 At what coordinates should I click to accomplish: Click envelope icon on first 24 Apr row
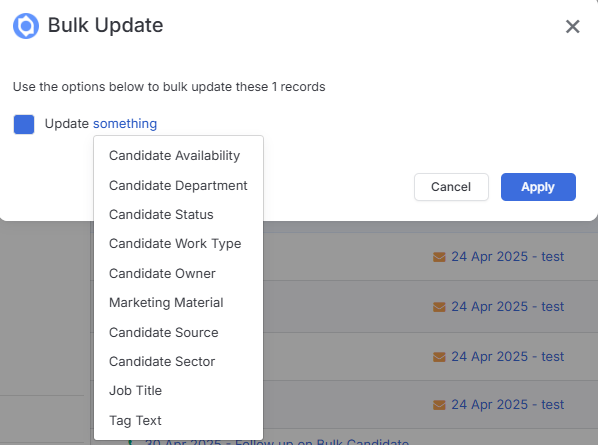pos(439,257)
